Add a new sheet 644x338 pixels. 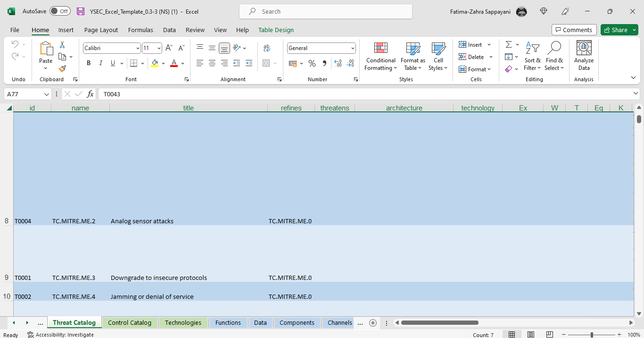(373, 323)
